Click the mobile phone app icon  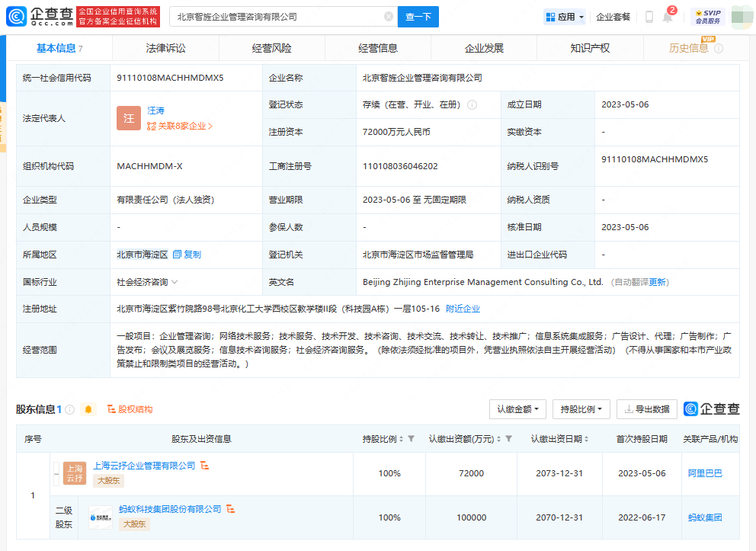tap(649, 16)
